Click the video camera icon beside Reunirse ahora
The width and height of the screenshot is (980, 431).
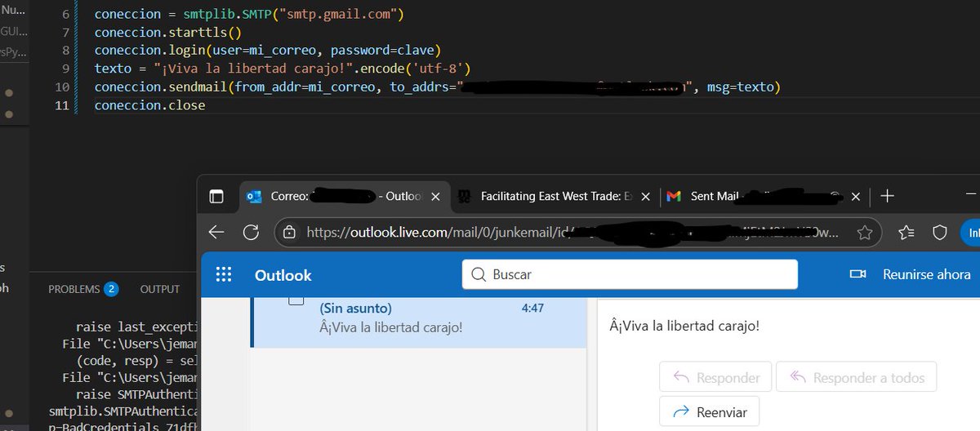click(x=857, y=274)
